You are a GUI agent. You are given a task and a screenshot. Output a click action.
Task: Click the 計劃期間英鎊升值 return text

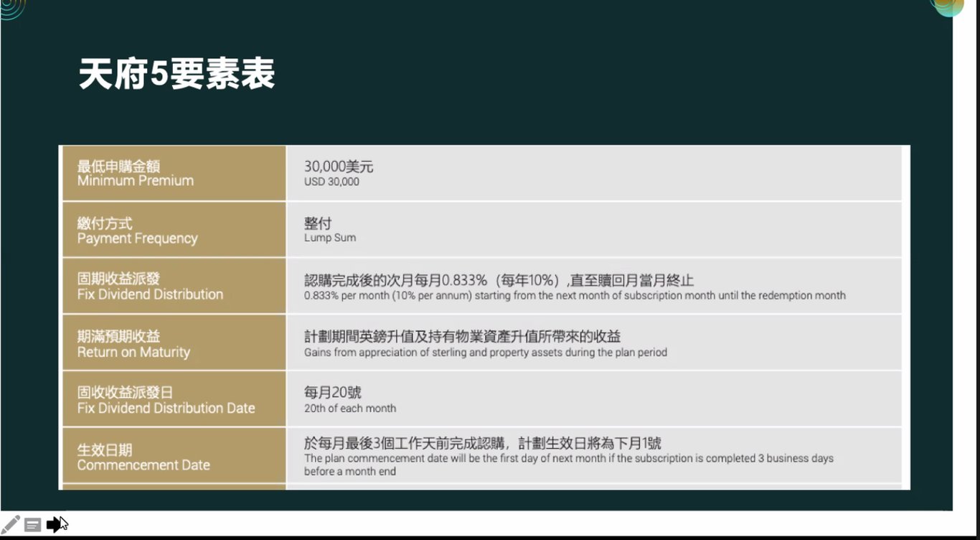click(x=462, y=336)
